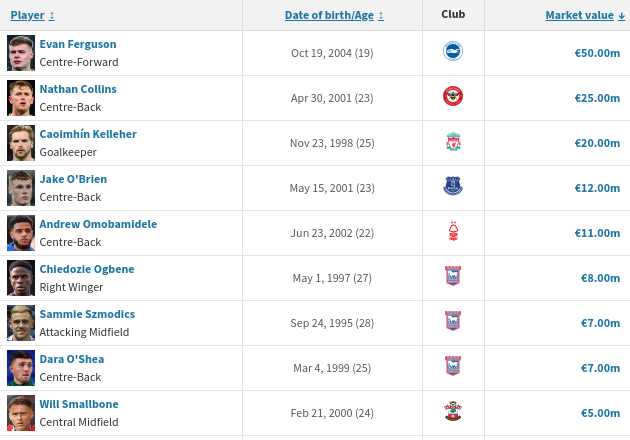This screenshot has width=630, height=440.
Task: Click the Southampton club crest icon
Action: tap(453, 412)
